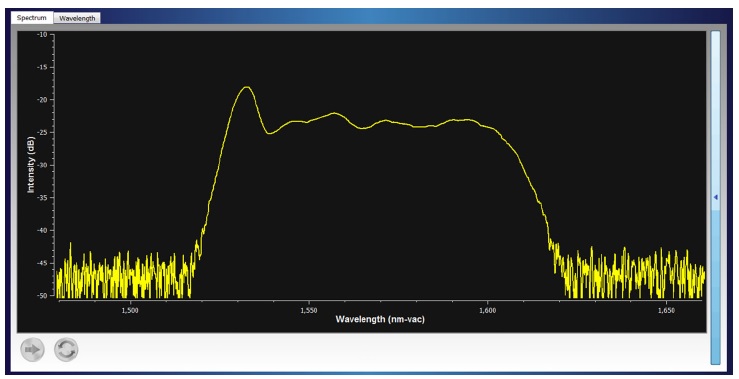Click the circular refresh arrows button
Viewport: 739px width, 379px height.
click(66, 350)
